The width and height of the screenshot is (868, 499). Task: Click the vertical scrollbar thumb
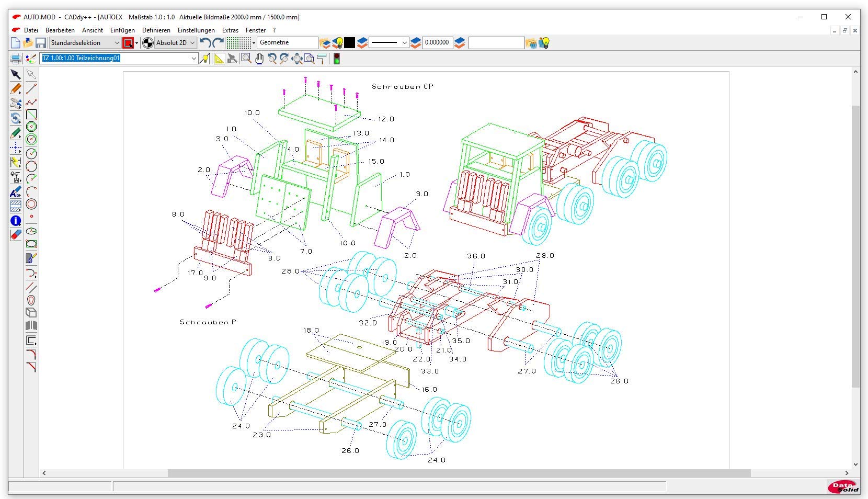coord(855,246)
